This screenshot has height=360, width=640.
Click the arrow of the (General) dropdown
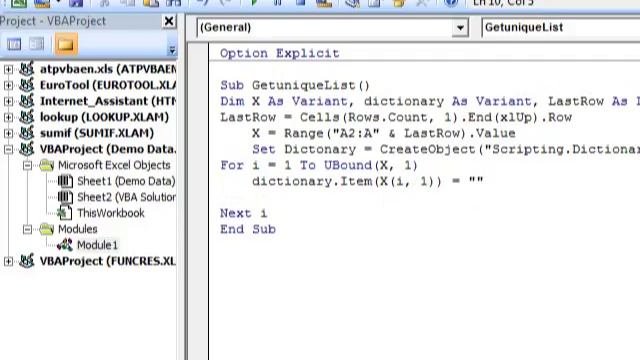[460, 28]
